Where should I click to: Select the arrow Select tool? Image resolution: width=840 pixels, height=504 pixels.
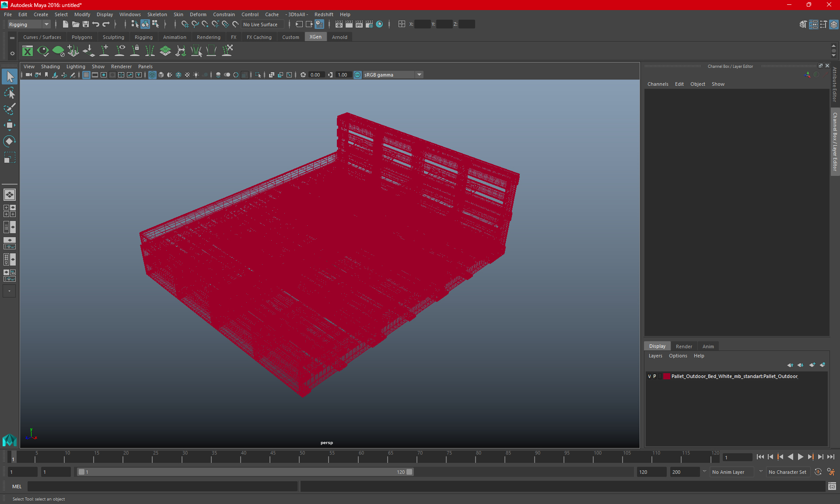click(10, 77)
